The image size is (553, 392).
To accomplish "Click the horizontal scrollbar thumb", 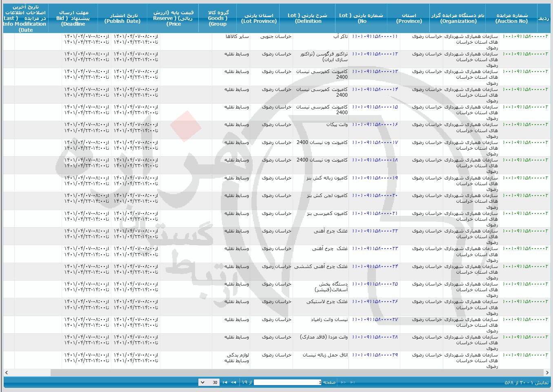I will (297, 372).
